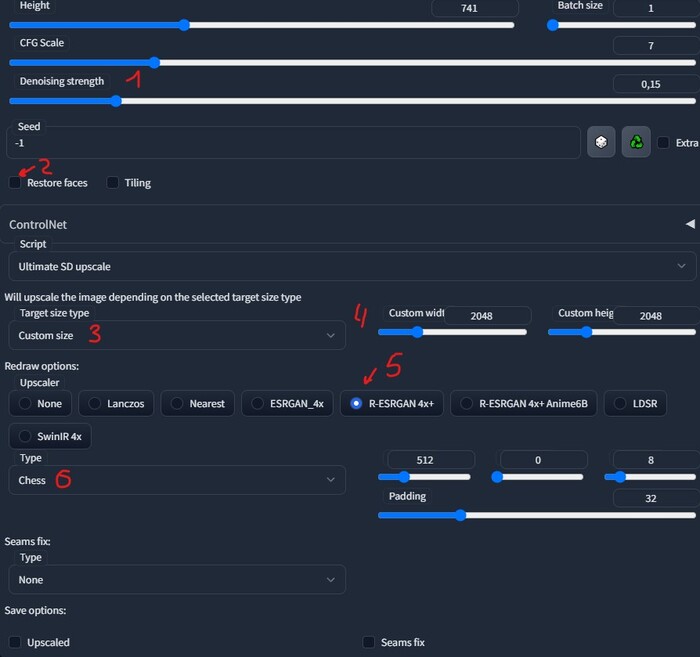This screenshot has height=657, width=700.
Task: Open the Seams fix Type dropdown
Action: [177, 580]
